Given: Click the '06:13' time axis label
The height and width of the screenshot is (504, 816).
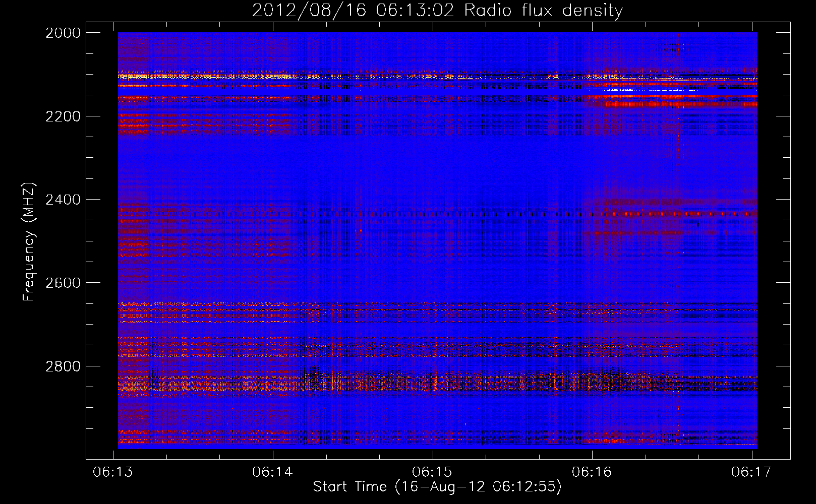Looking at the screenshot, I should [113, 472].
